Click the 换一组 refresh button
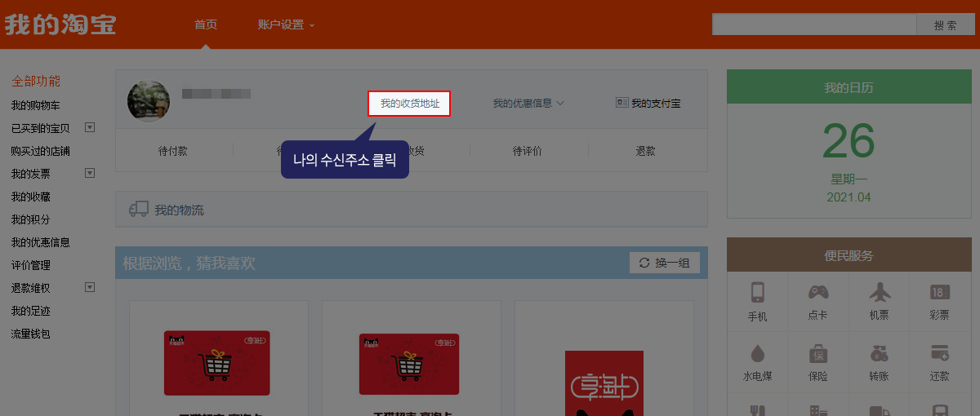 [x=664, y=263]
